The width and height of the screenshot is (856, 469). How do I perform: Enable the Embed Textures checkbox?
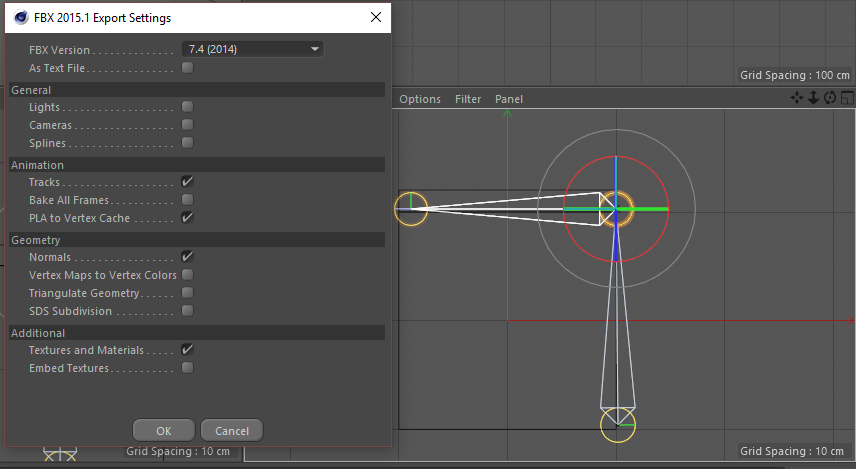187,367
